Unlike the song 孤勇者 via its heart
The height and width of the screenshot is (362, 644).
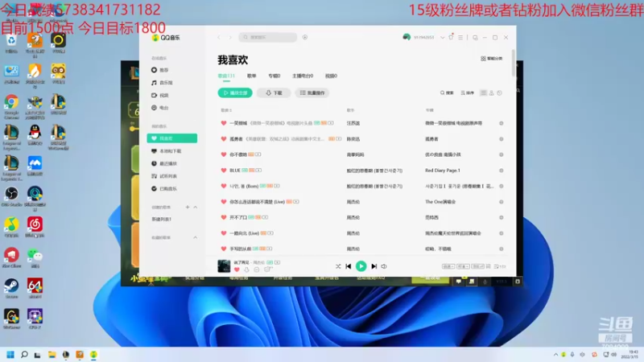224,139
